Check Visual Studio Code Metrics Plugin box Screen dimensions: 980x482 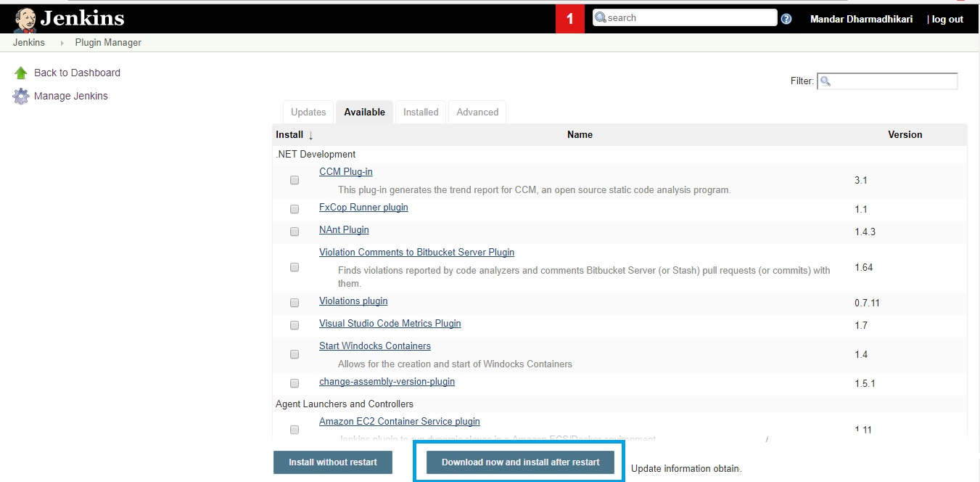point(295,325)
